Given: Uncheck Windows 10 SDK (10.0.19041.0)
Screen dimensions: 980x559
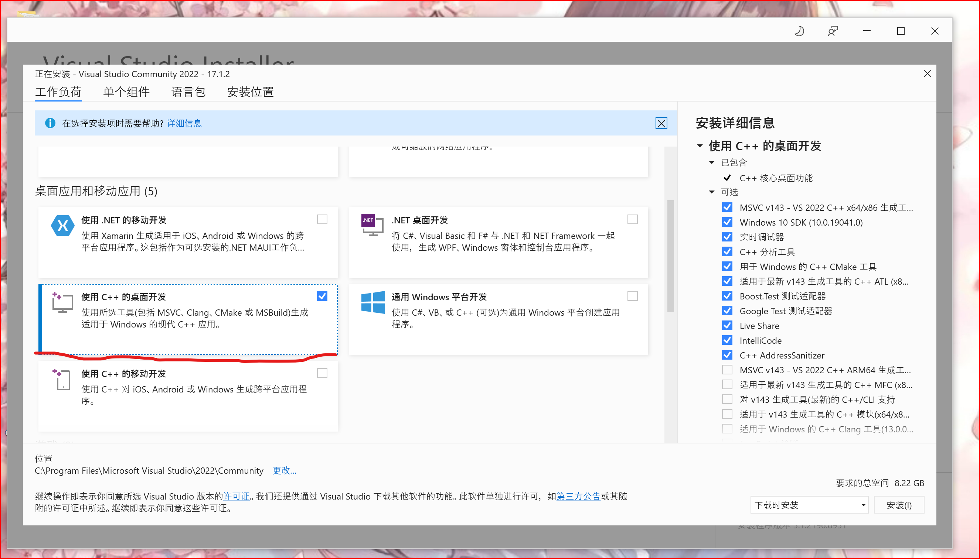Looking at the screenshot, I should coord(727,222).
